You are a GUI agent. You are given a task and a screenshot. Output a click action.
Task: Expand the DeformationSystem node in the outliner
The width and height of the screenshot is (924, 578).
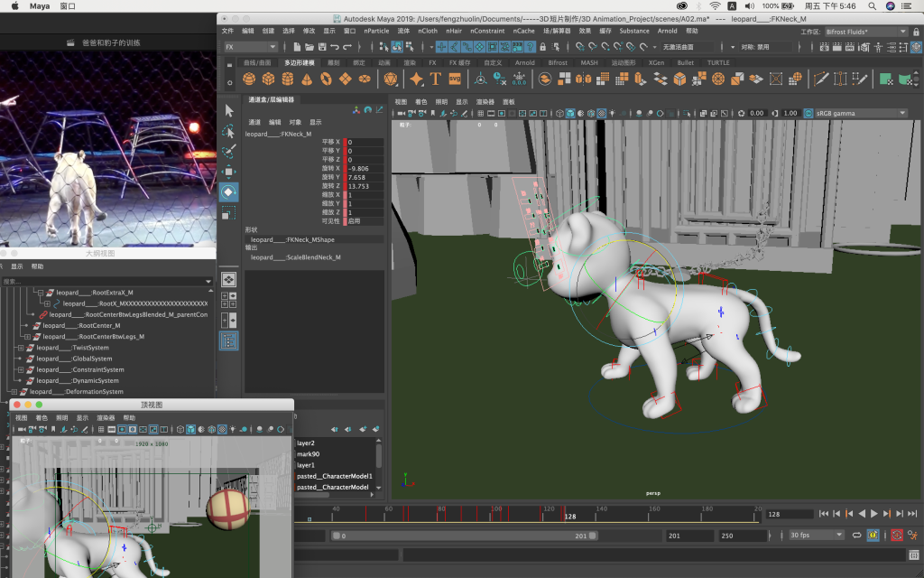pos(14,392)
